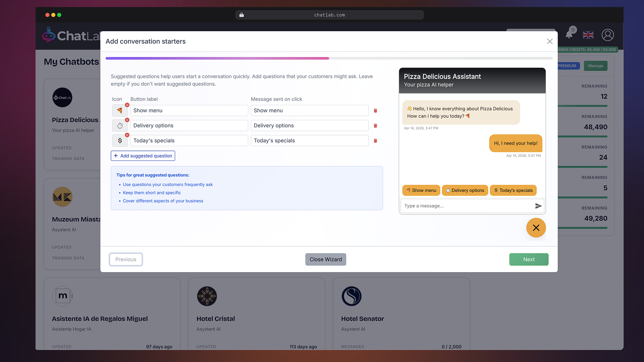Remove the clock icon on Delivery options row
This screenshot has height=362, width=644.
click(127, 120)
